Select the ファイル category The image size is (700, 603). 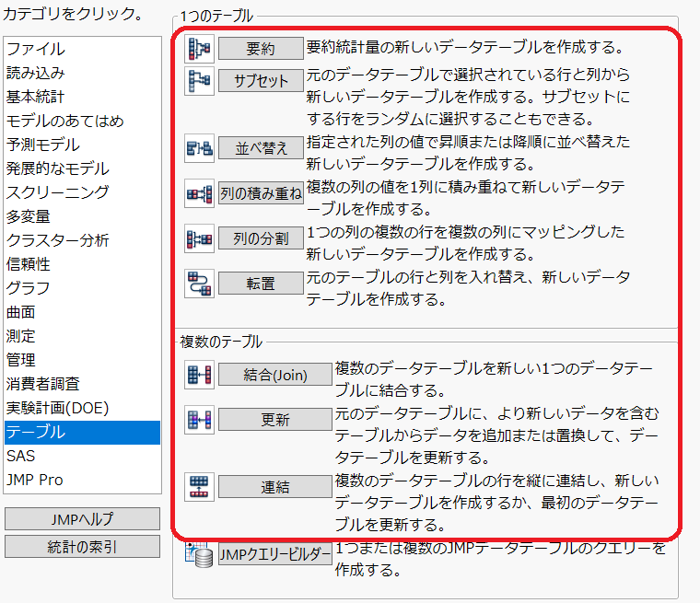pyautogui.click(x=82, y=49)
